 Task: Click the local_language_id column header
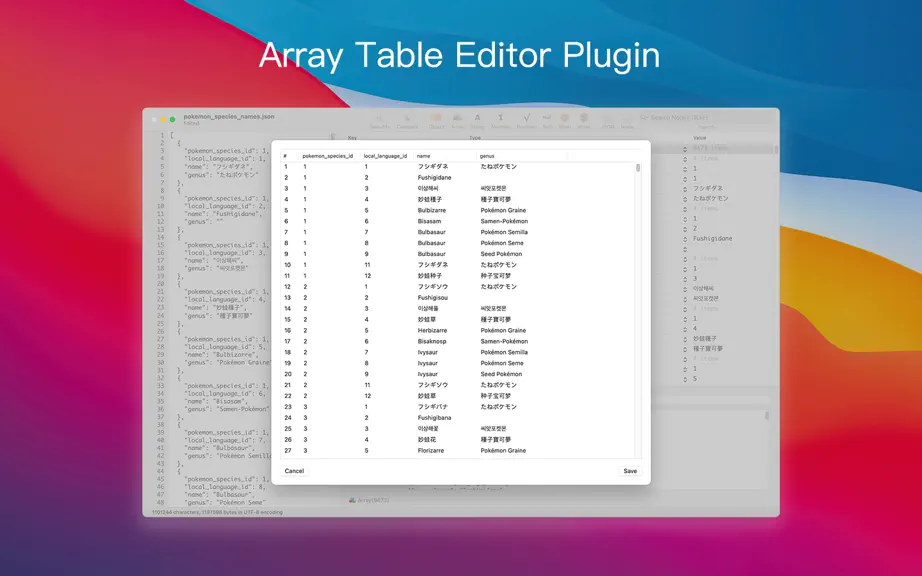point(385,156)
